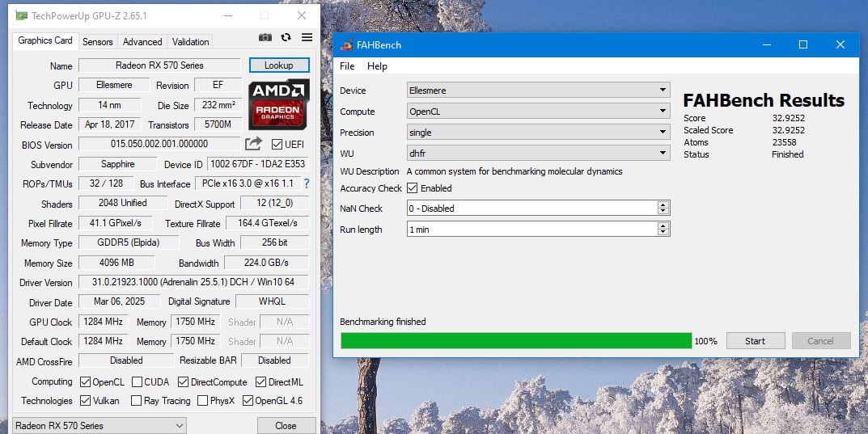Screen dimensions: 868x434
Task: Click the Name field 'Radeon RX 570 Series'
Action: [159, 65]
